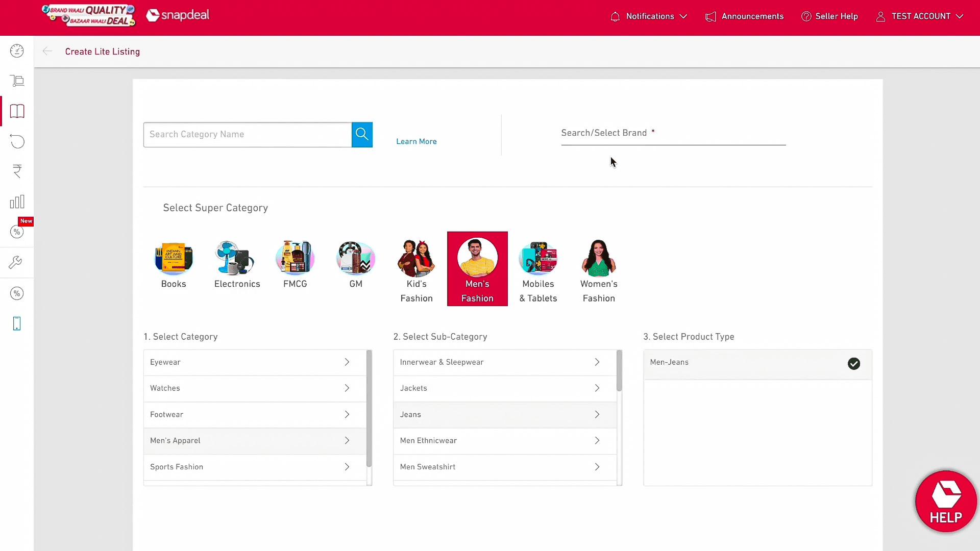
Task: Click the mobile phone sidebar icon
Action: [x=17, y=323]
